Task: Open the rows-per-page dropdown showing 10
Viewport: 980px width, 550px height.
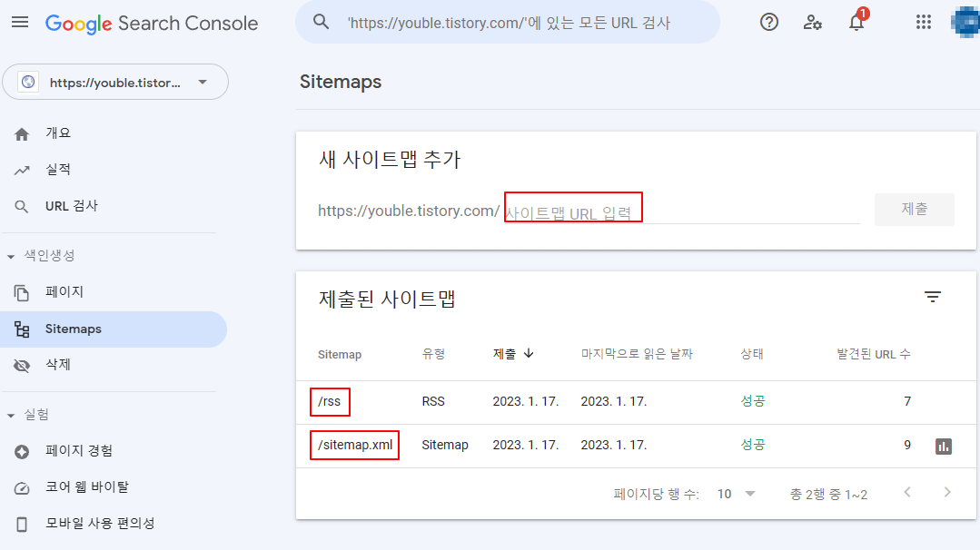Action: pyautogui.click(x=737, y=493)
